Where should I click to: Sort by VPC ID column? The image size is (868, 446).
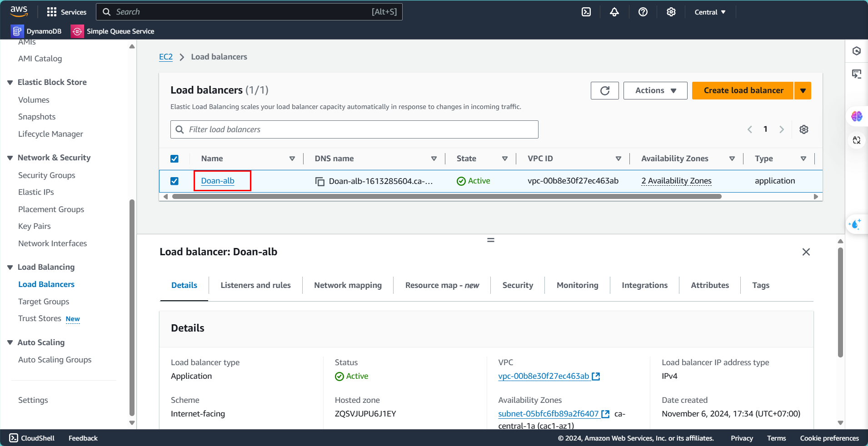[619, 159]
